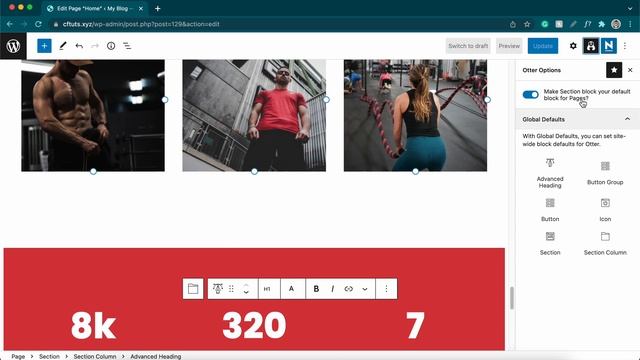Open the editor three-dot options menu
The image size is (640, 360).
pyautogui.click(x=625, y=46)
